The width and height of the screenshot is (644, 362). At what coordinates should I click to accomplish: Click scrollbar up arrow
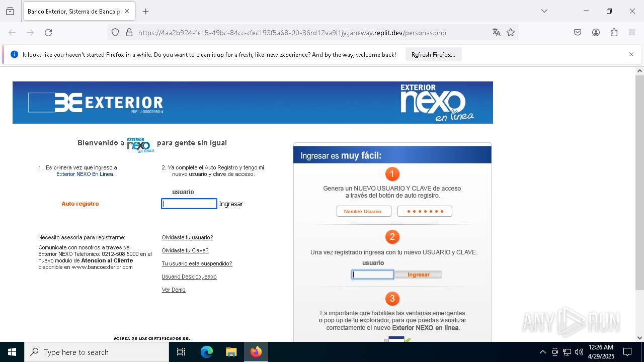coord(639,71)
